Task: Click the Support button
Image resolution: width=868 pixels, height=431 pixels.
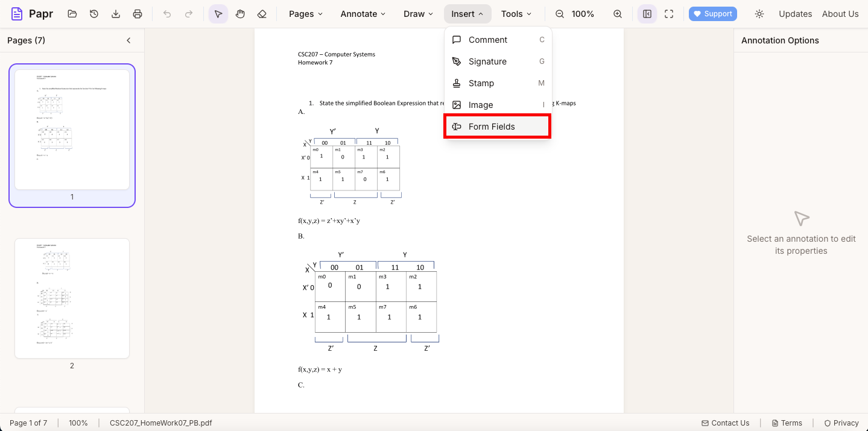Action: point(712,13)
